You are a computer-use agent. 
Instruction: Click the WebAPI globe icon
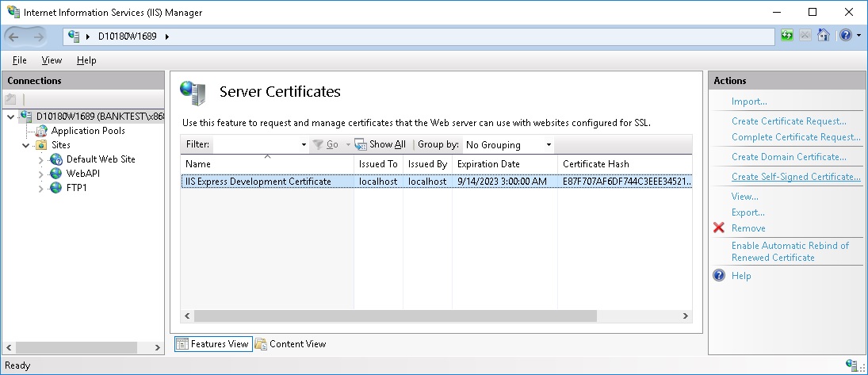click(56, 174)
